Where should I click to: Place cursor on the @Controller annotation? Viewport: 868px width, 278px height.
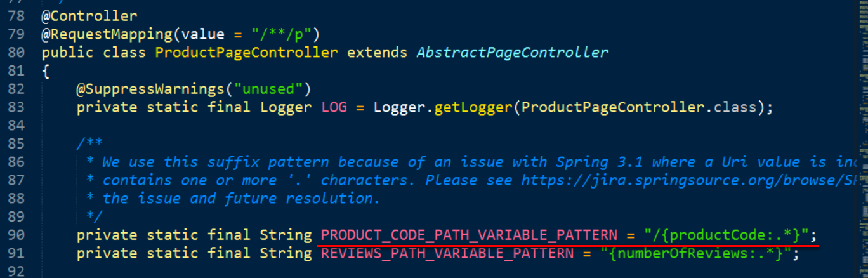(89, 15)
